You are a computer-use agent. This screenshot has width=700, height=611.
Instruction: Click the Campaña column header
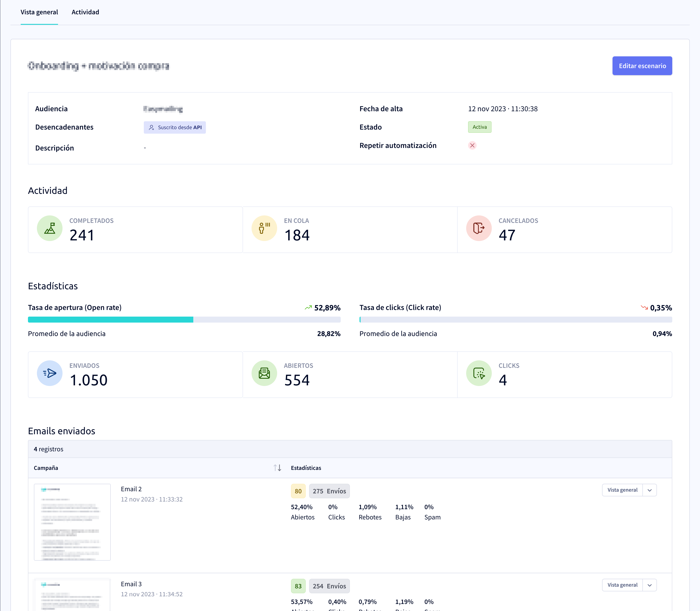point(46,468)
